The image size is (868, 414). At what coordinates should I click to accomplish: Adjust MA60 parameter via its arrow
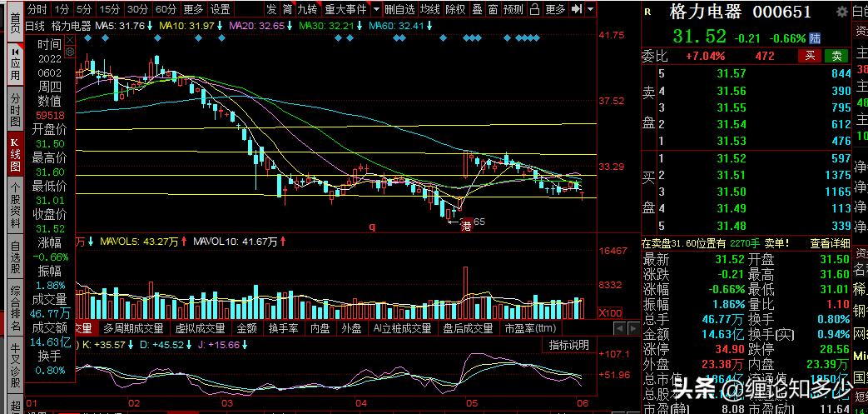pos(431,26)
